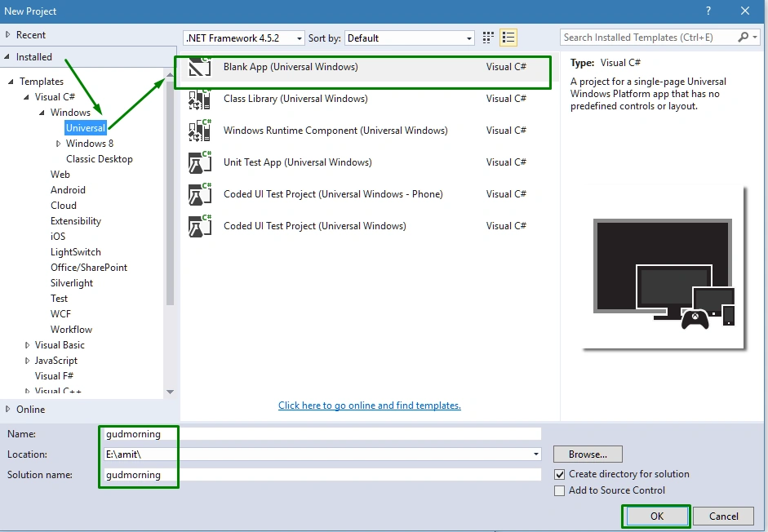Select the Universal tree item
The height and width of the screenshot is (532, 768).
point(85,128)
